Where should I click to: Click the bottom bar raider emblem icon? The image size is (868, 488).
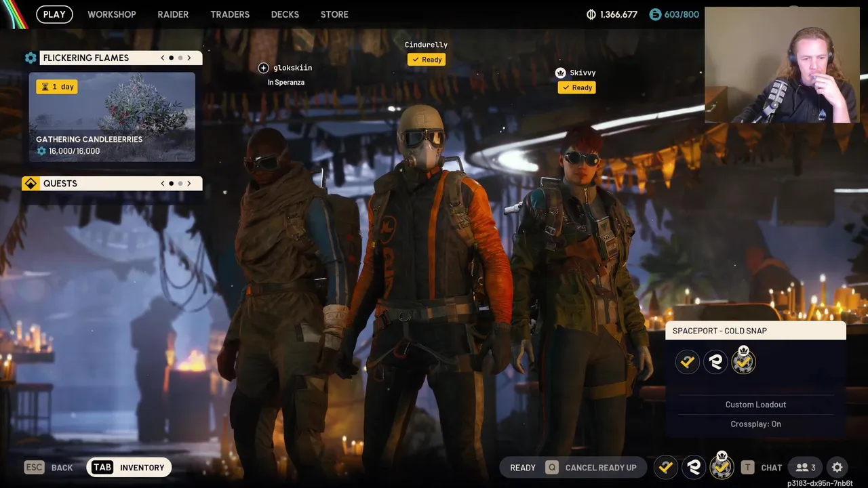694,467
